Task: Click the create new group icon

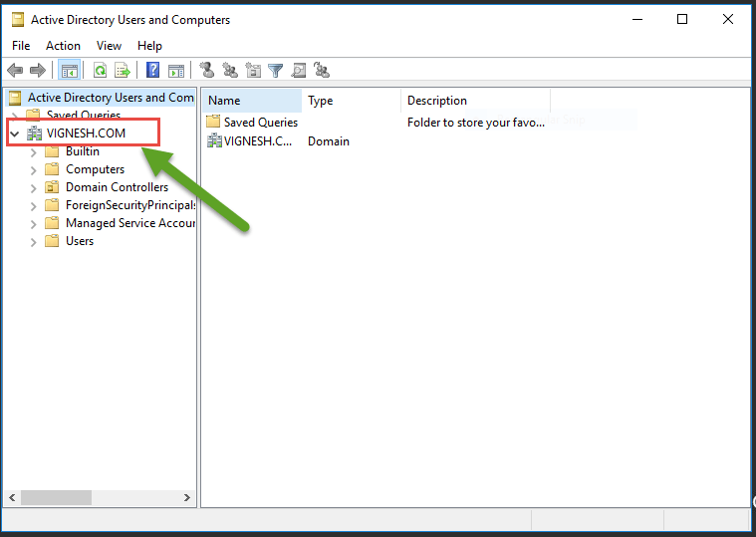Action: [230, 70]
